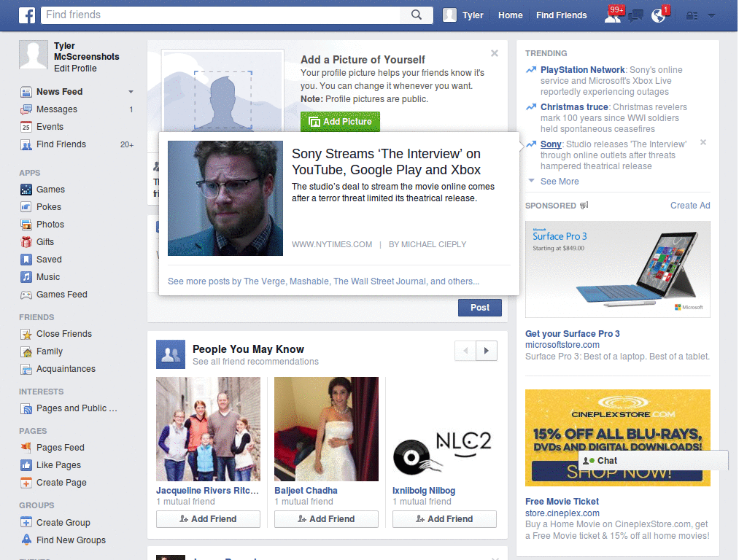Show previous People You May Know
Screen dimensions: 747x560
tap(465, 351)
